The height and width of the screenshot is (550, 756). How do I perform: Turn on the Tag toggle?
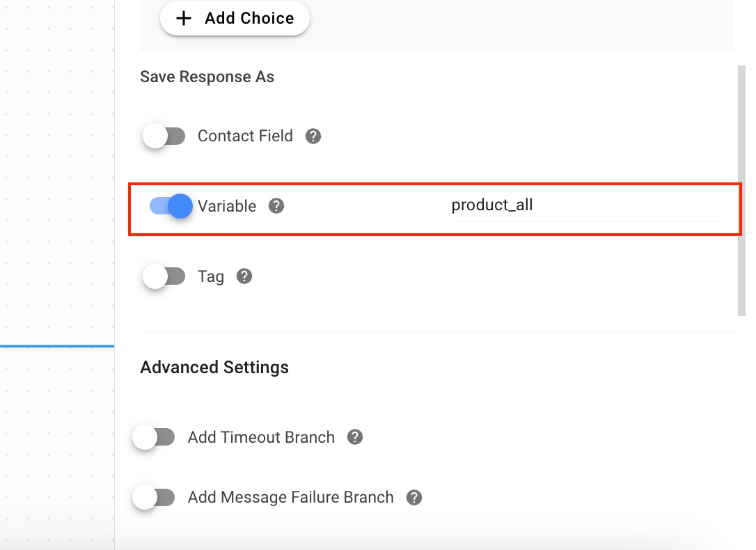point(164,276)
